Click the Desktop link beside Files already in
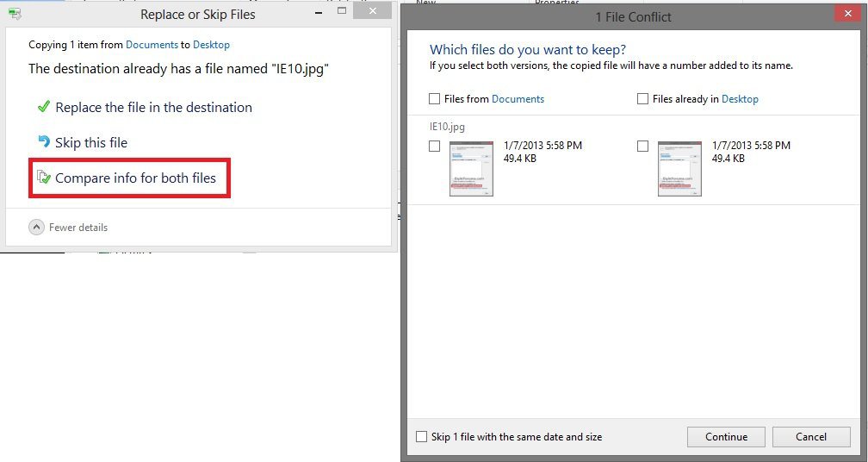Screen dimensions: 868x462 (740, 99)
